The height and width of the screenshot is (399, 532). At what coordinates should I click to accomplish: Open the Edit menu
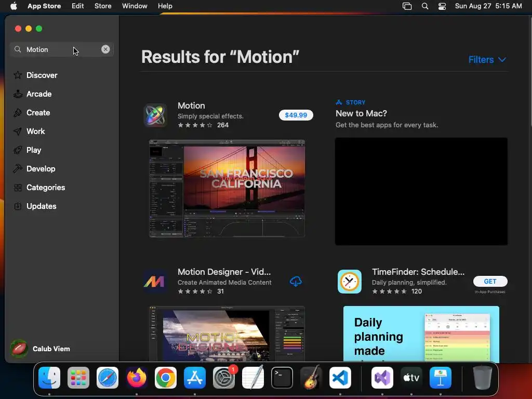[78, 6]
